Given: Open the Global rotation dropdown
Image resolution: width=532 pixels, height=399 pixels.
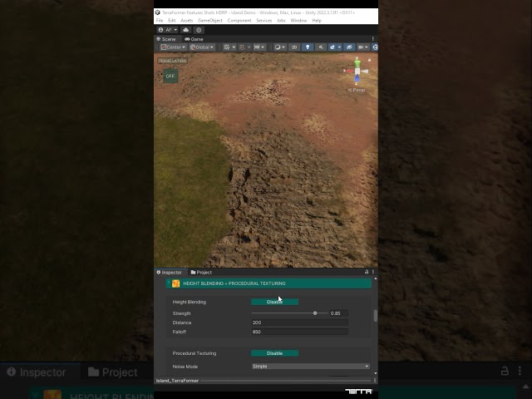Looking at the screenshot, I should [x=202, y=47].
